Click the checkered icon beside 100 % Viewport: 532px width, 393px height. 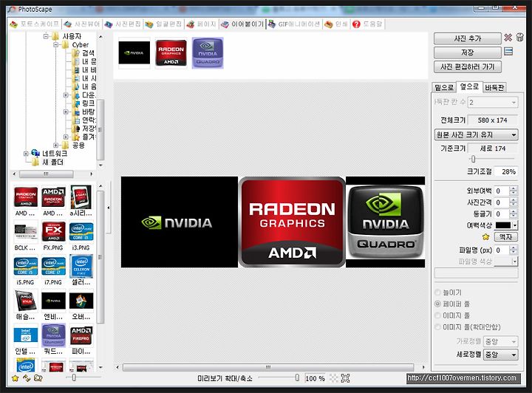point(334,378)
